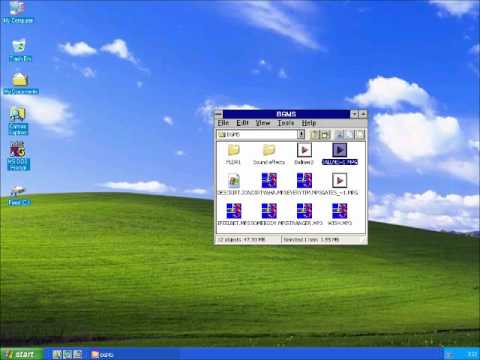Open the Help menu
The width and height of the screenshot is (480, 360).
pyautogui.click(x=309, y=123)
